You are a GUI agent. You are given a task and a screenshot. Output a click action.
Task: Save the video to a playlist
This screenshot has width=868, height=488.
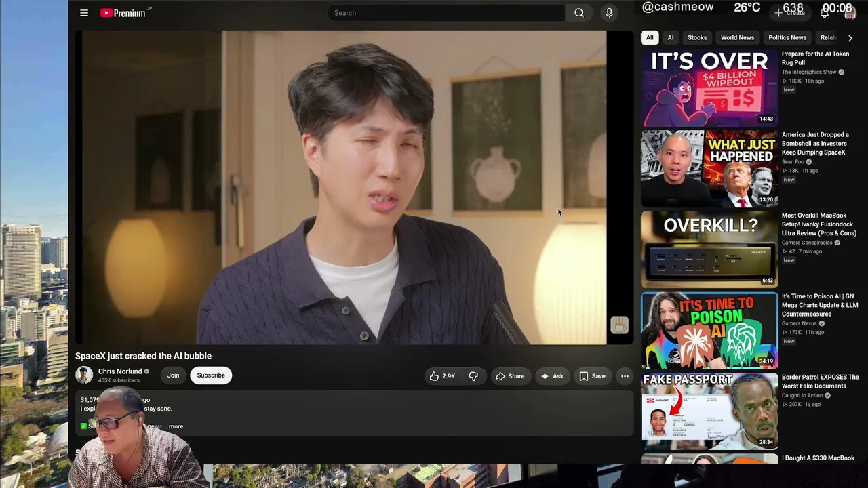tap(592, 376)
